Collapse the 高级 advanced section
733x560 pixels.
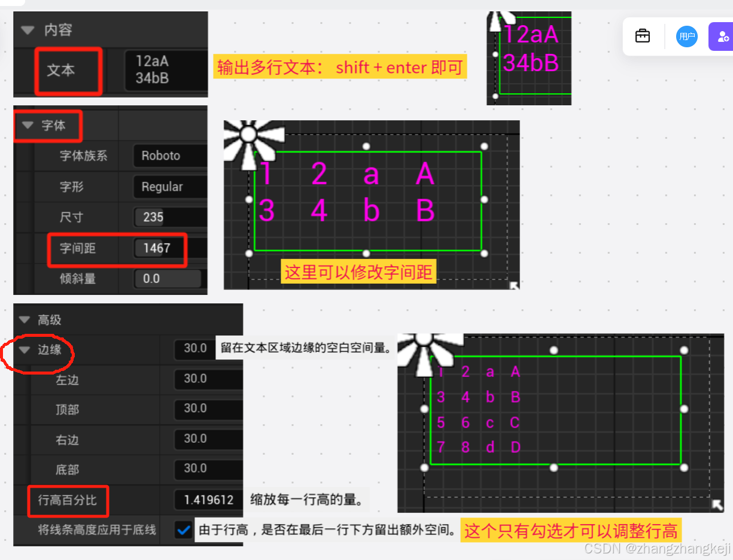[24, 319]
